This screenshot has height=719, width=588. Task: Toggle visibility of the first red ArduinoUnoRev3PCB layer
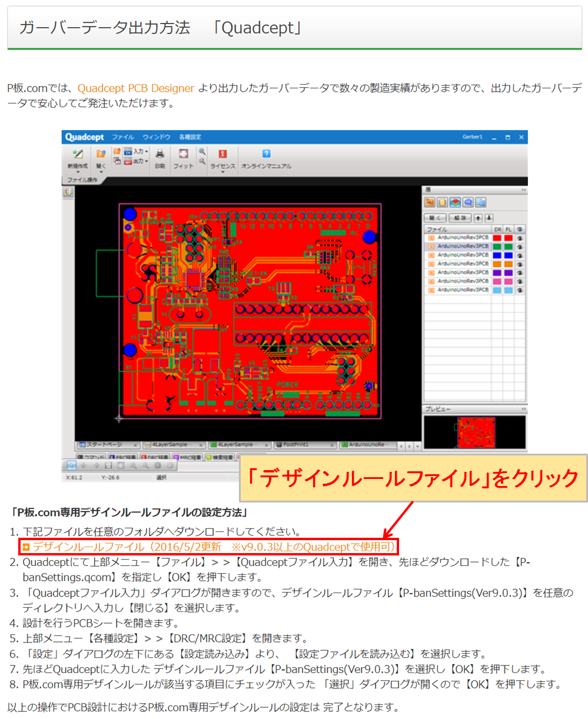pyautogui.click(x=520, y=238)
